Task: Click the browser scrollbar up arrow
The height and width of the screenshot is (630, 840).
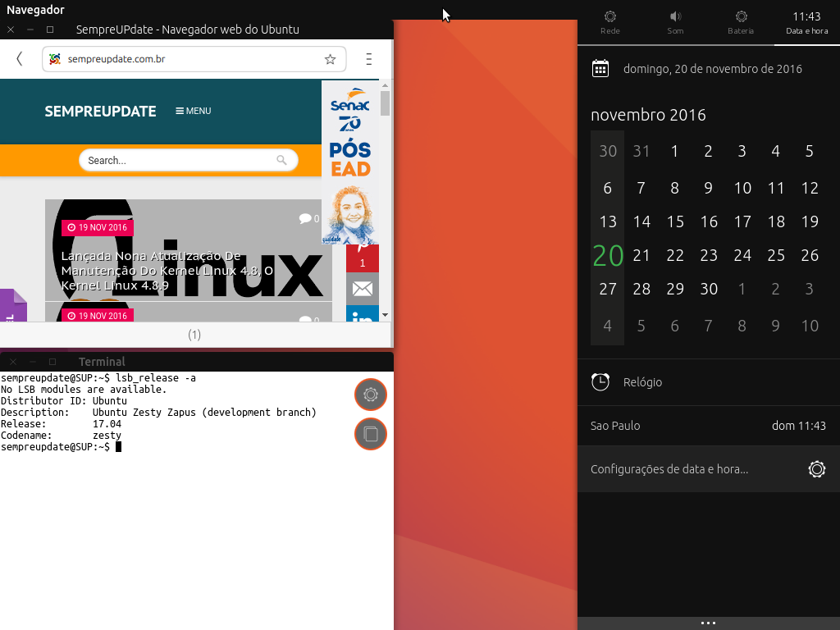Action: tap(385, 85)
